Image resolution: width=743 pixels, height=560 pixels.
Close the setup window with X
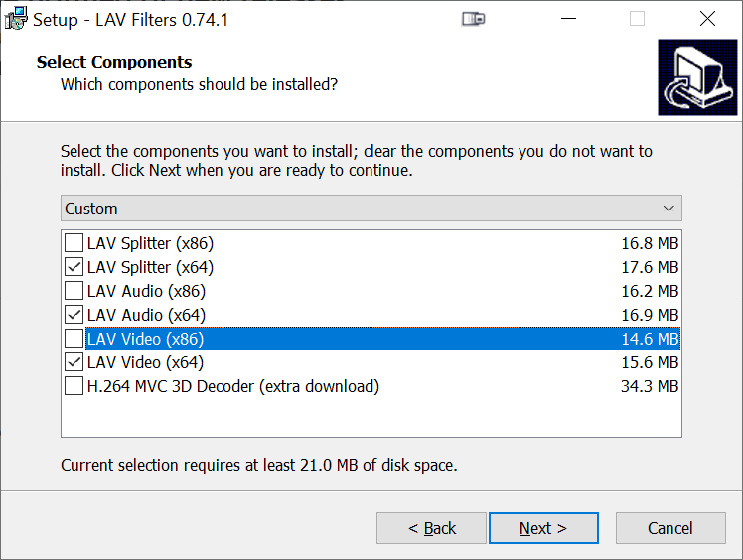(x=707, y=19)
